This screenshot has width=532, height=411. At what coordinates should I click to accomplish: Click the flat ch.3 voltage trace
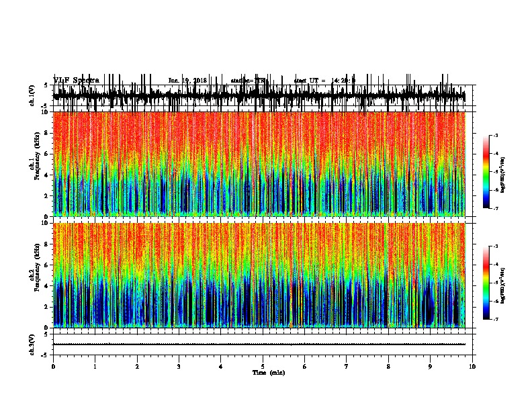(x=259, y=345)
